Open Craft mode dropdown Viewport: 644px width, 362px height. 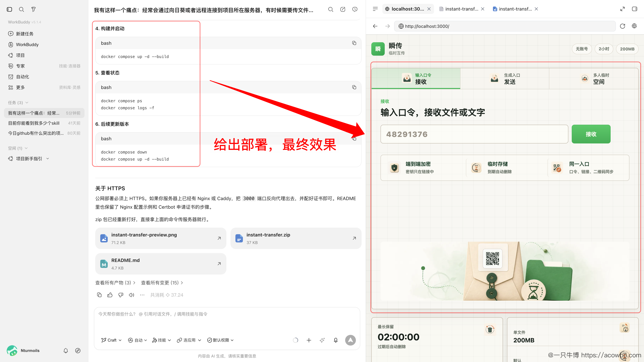coord(112,340)
